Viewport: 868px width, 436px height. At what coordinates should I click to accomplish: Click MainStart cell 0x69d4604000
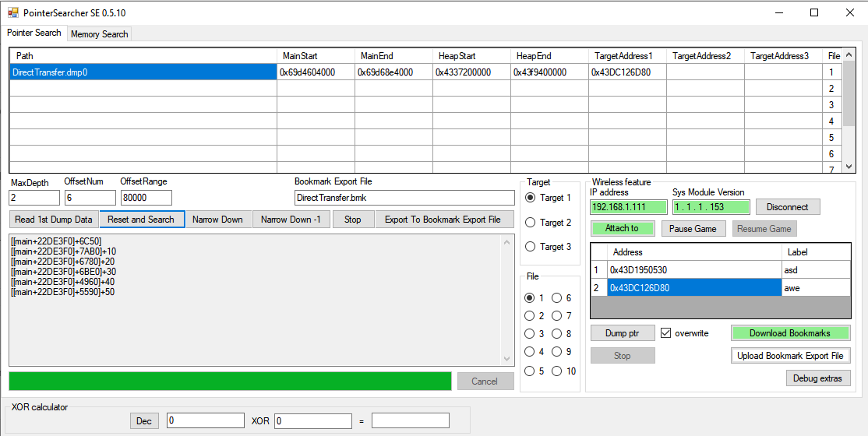tap(316, 72)
